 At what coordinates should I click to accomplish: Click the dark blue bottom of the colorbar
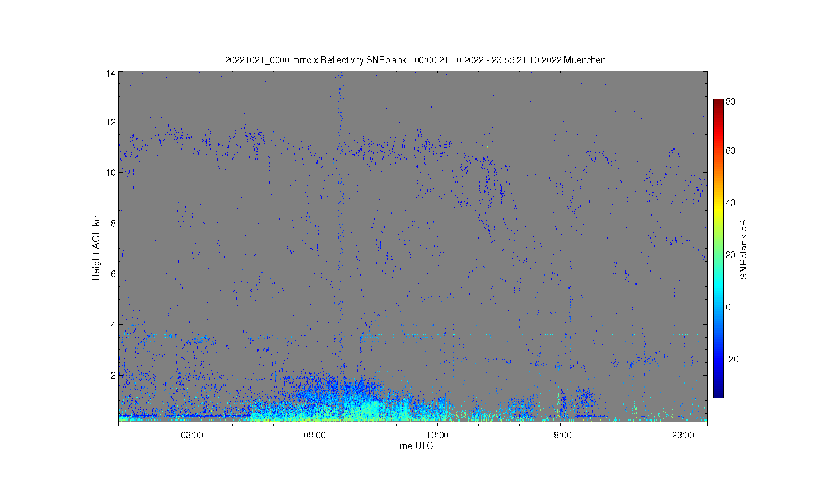coord(718,393)
